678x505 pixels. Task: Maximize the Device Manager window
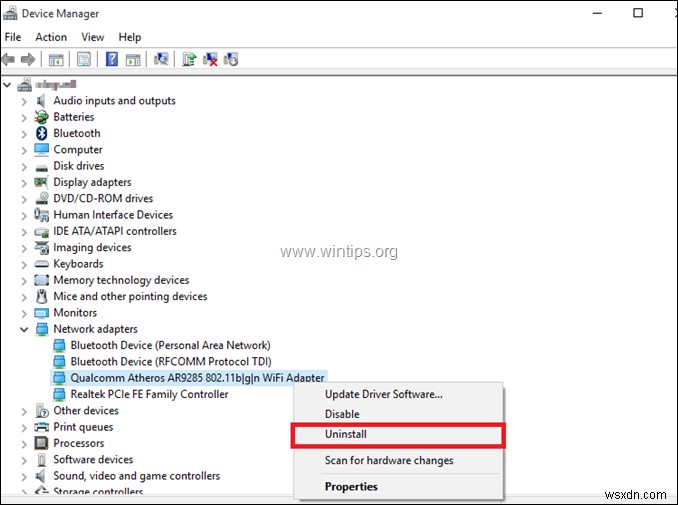(x=638, y=13)
